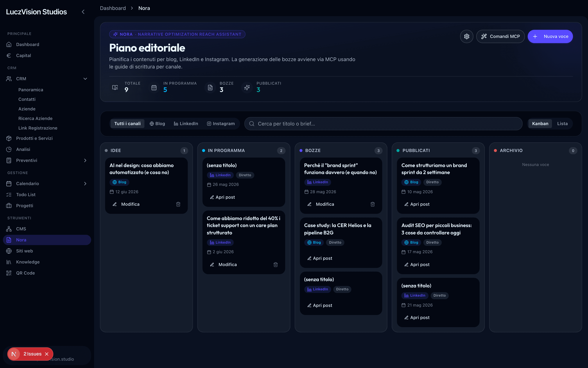Click Apri post on Bozze senza titolo card
Image resolution: width=588 pixels, height=368 pixels.
320,305
